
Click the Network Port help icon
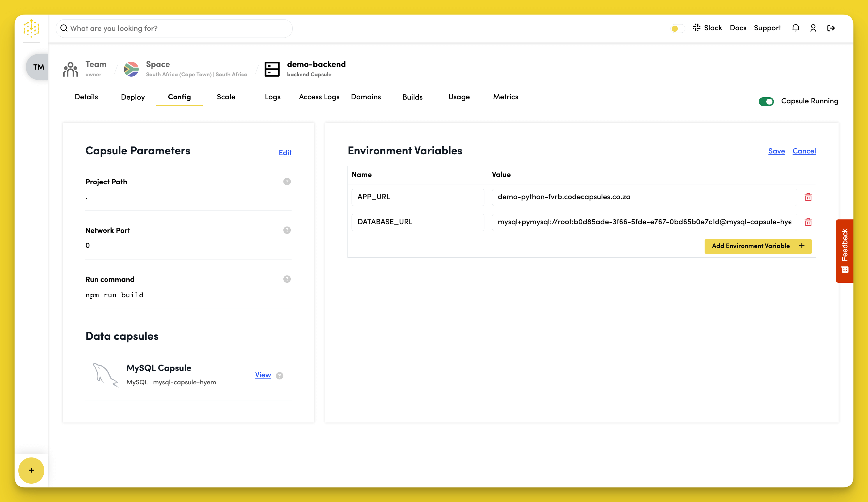pyautogui.click(x=287, y=230)
